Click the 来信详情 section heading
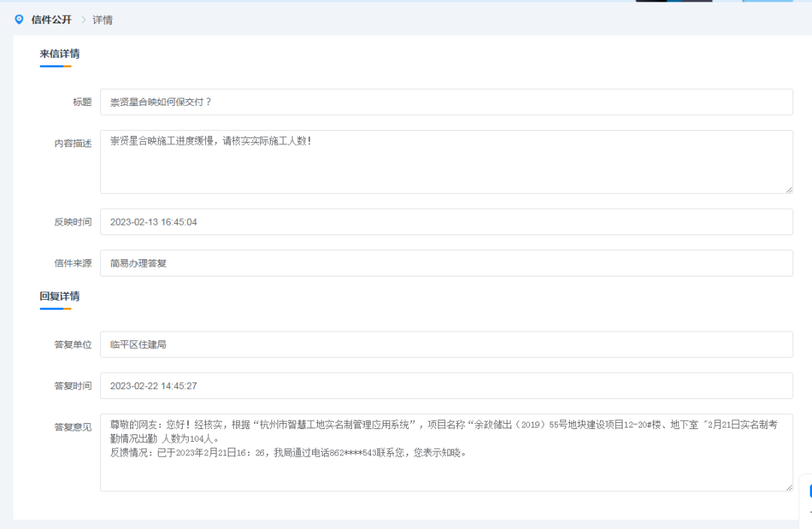This screenshot has width=812, height=529. 59,54
